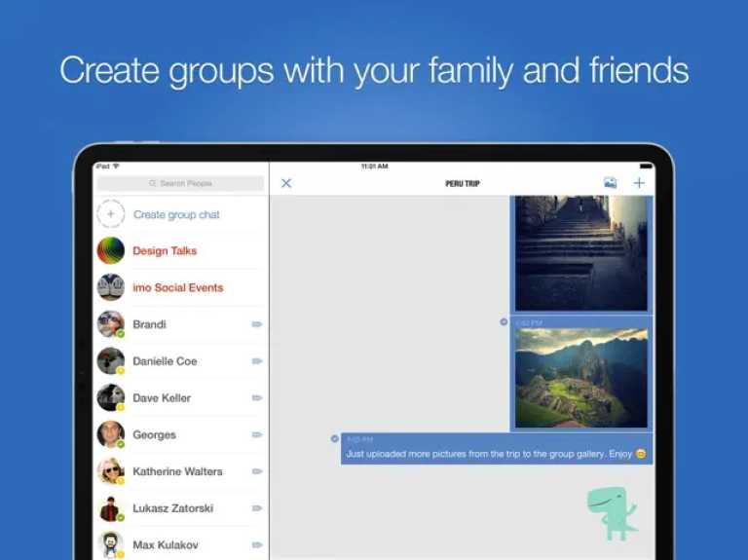Viewport: 748px width, 560px height.
Task: Close the Peru Trip chat with X icon
Action: click(286, 183)
